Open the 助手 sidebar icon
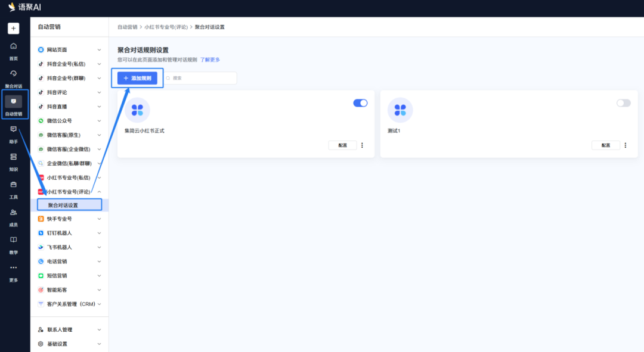The image size is (644, 352). tap(14, 129)
